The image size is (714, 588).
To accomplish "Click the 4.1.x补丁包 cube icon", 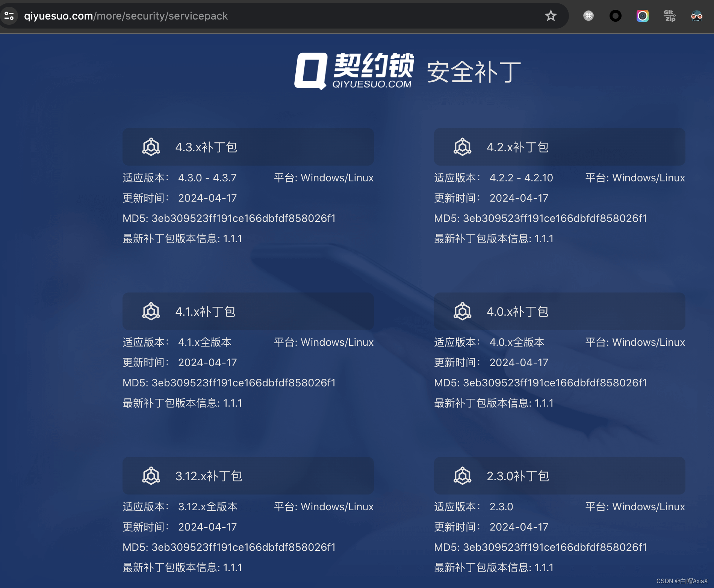I will click(151, 311).
